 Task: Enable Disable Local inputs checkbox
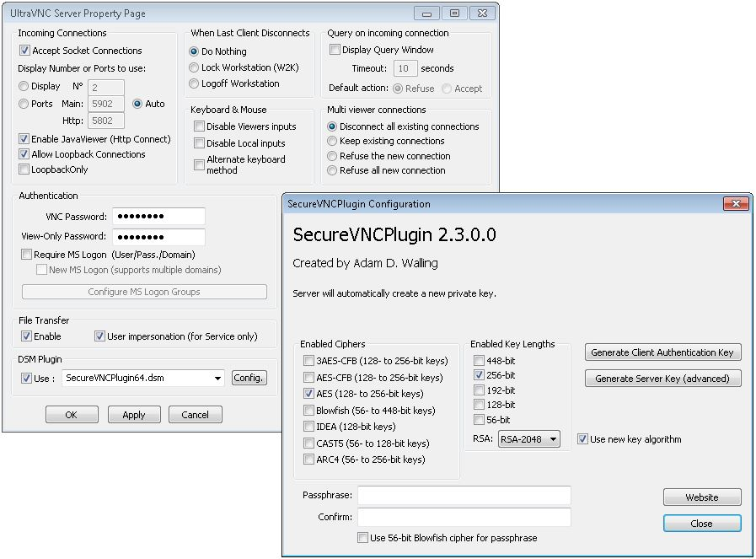(x=199, y=143)
